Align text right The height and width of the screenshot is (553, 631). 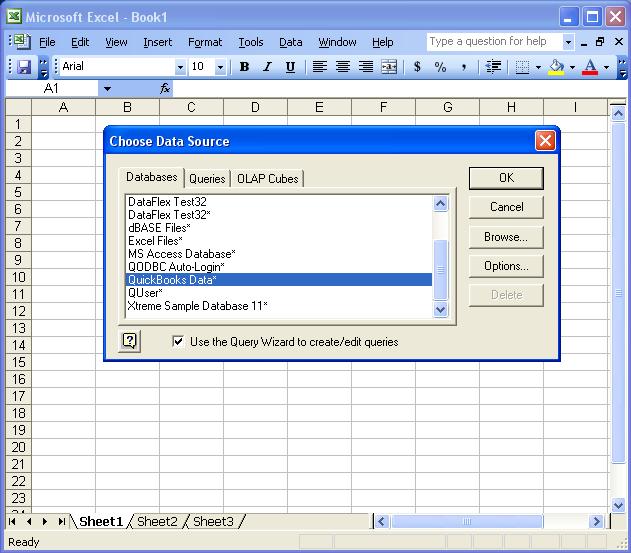365,67
